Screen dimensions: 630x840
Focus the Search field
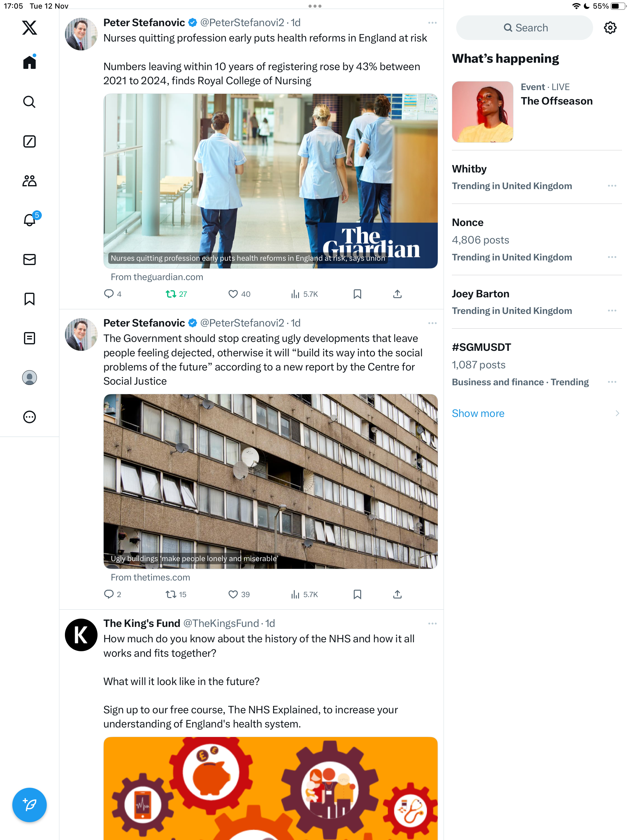524,28
